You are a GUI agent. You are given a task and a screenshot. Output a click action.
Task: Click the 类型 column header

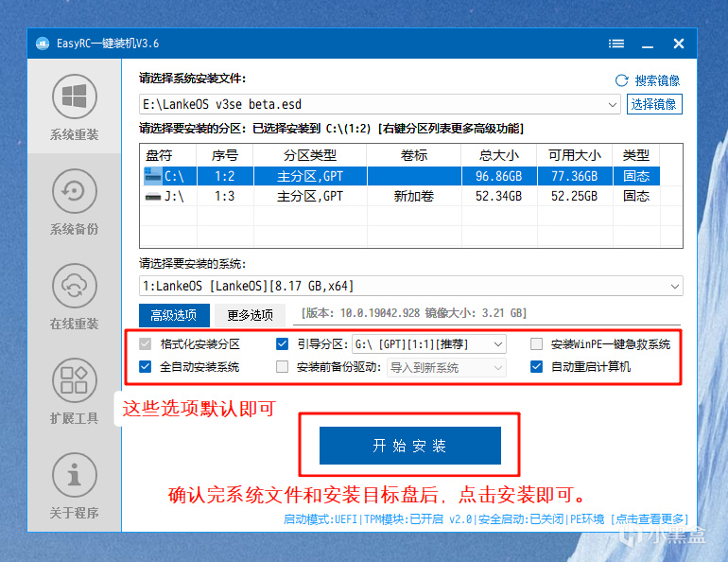click(636, 155)
